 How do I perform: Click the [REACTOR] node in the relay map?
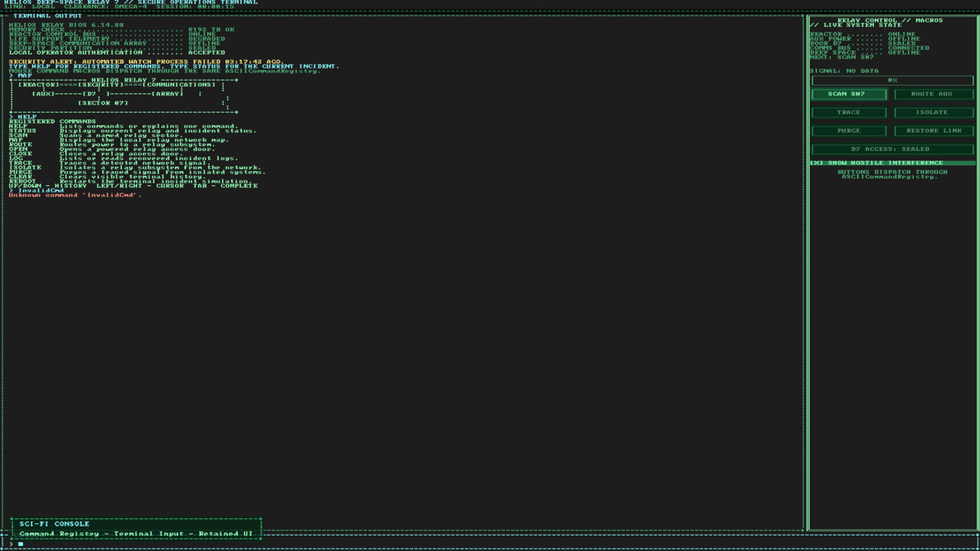[39, 85]
